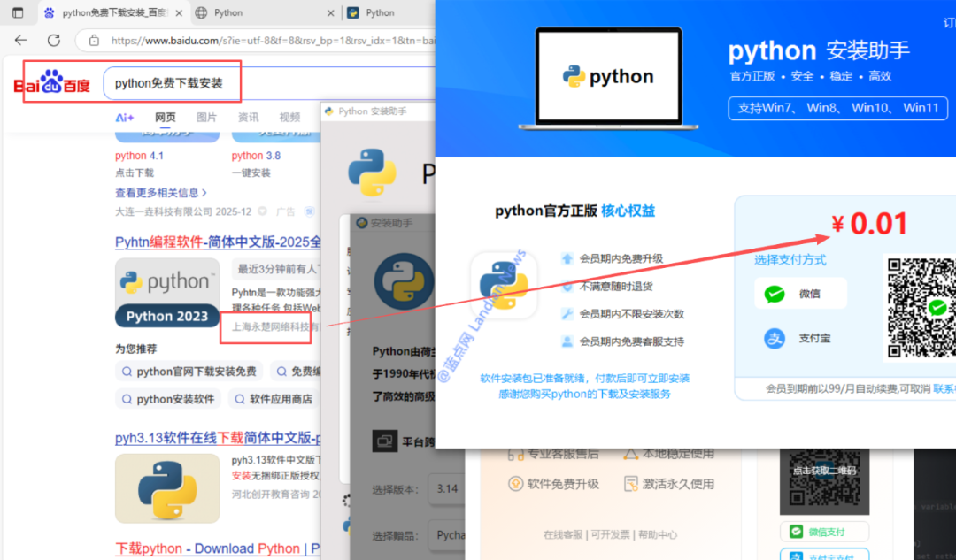View site info via the lock icon
Image resolution: width=956 pixels, height=560 pixels.
(94, 40)
